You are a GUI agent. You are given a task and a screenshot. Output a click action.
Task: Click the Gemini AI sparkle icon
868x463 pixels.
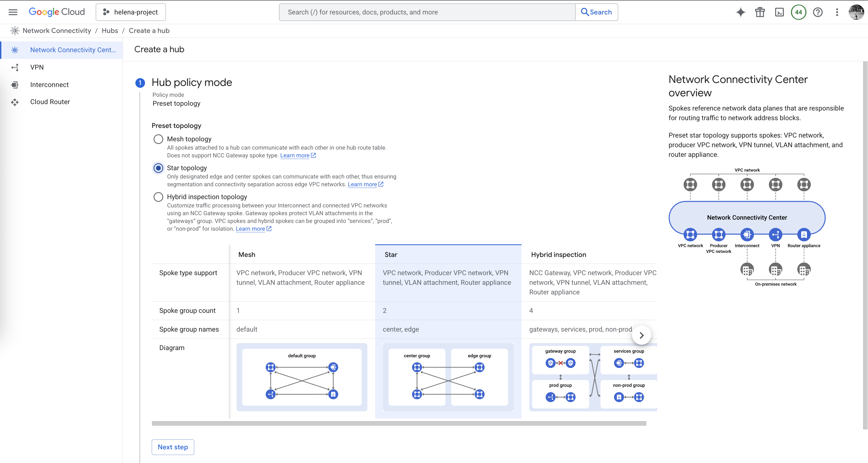[740, 12]
